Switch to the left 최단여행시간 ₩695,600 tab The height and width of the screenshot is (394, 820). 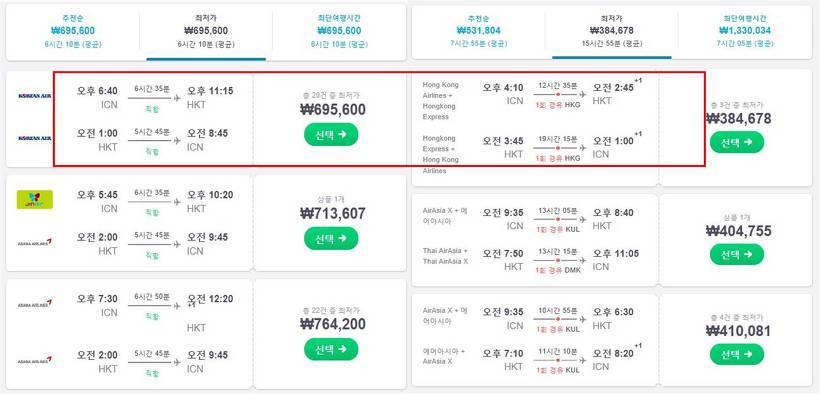tap(339, 31)
